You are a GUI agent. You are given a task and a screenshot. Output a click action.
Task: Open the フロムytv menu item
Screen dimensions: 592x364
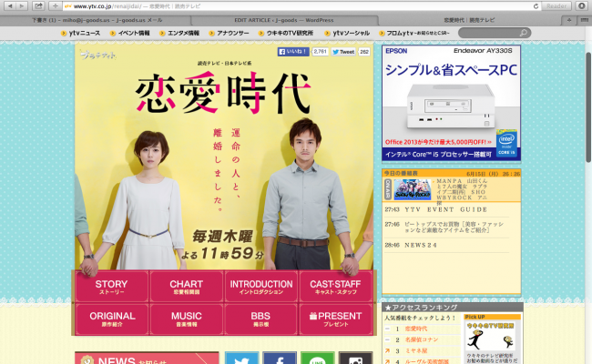(x=414, y=33)
